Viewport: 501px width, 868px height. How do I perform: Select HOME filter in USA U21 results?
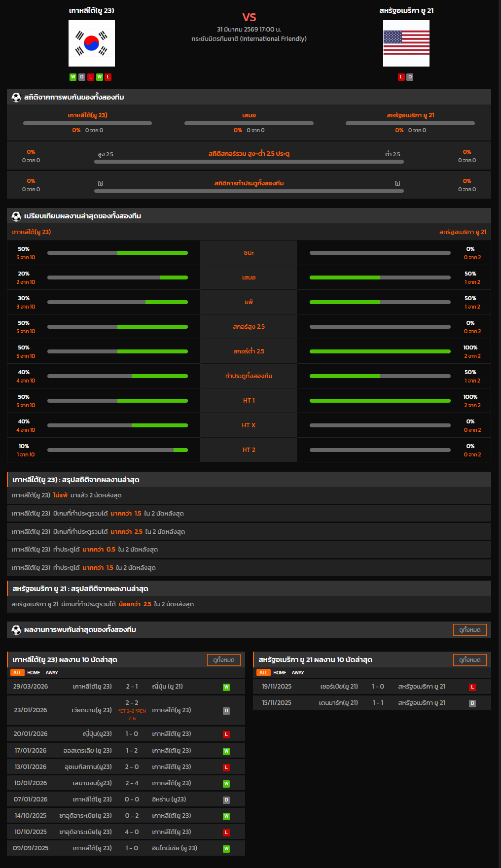point(280,673)
